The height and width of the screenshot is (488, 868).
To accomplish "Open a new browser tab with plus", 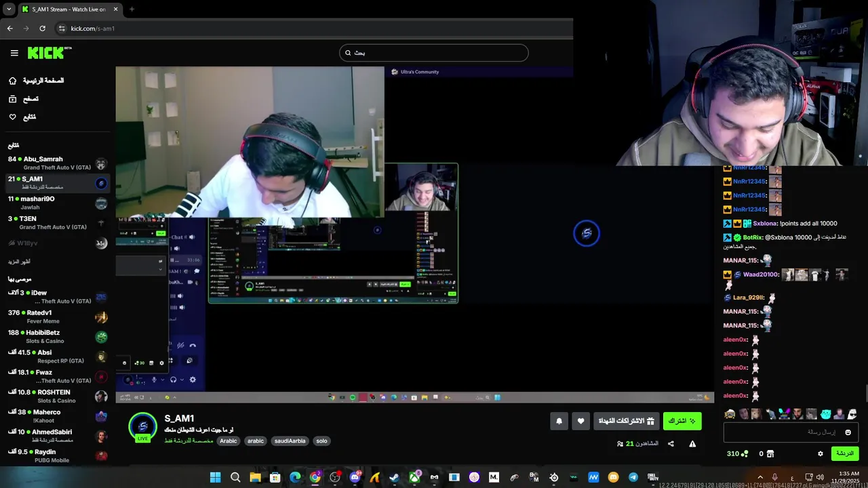I will (132, 9).
